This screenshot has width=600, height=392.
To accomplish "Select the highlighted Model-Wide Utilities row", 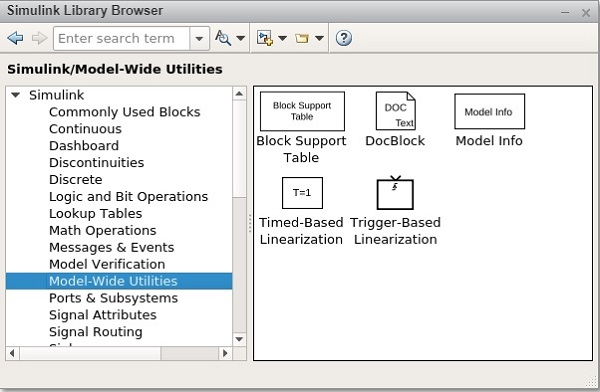I will (119, 281).
